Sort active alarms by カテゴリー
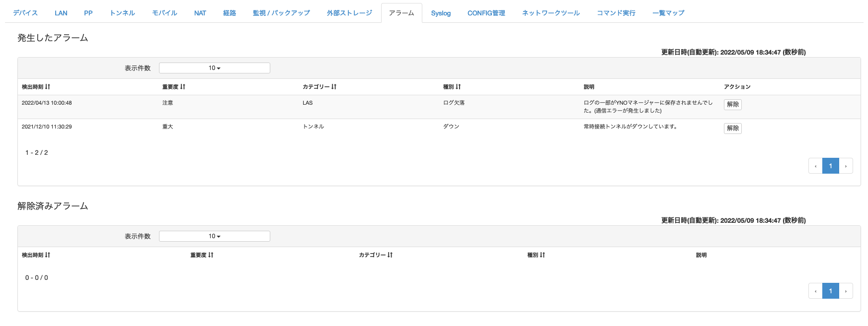Viewport: 868px width, 326px height. (319, 87)
